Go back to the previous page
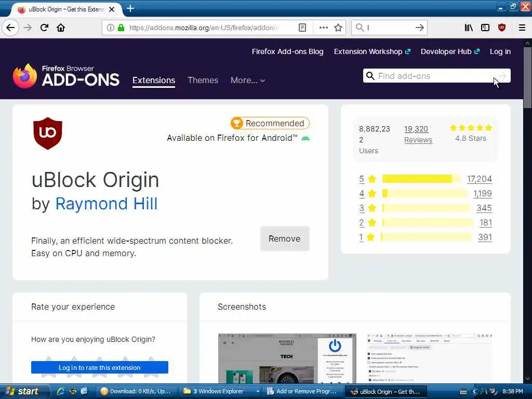532x399 pixels. 10,28
